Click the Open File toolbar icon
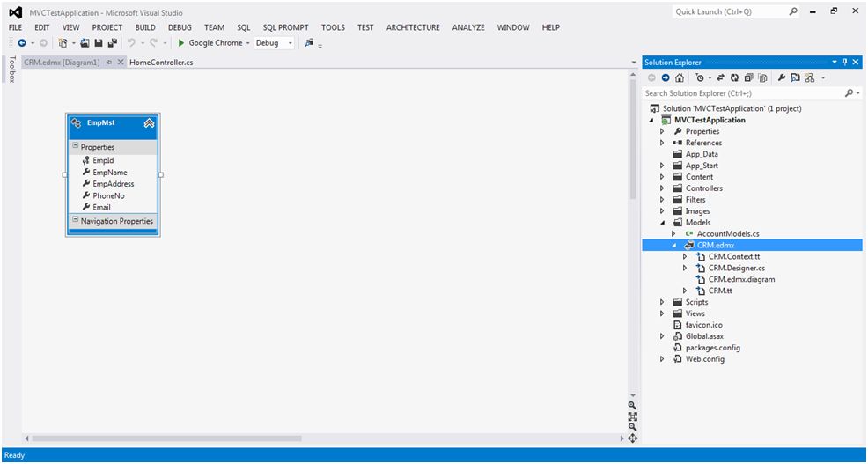This screenshot has height=464, width=868. point(85,42)
